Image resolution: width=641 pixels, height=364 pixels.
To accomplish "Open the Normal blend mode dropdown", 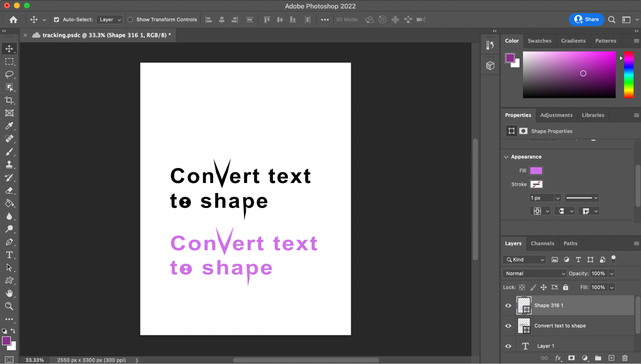I will [535, 273].
